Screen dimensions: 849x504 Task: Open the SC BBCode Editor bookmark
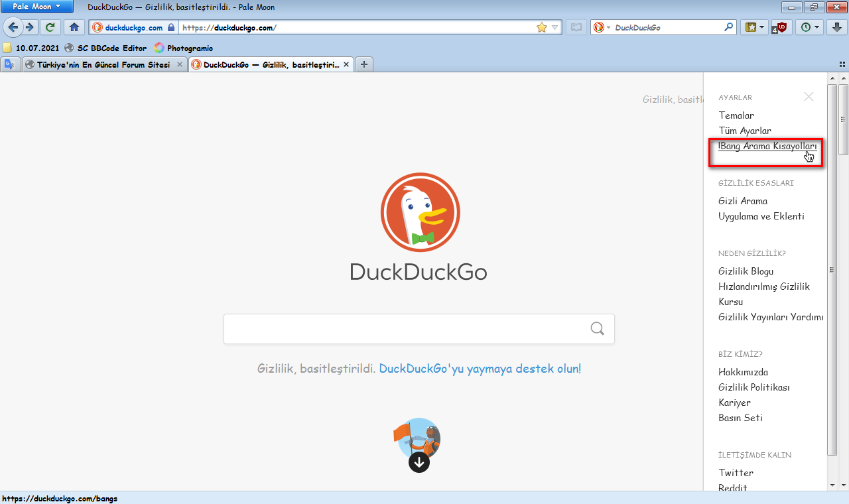click(x=105, y=48)
